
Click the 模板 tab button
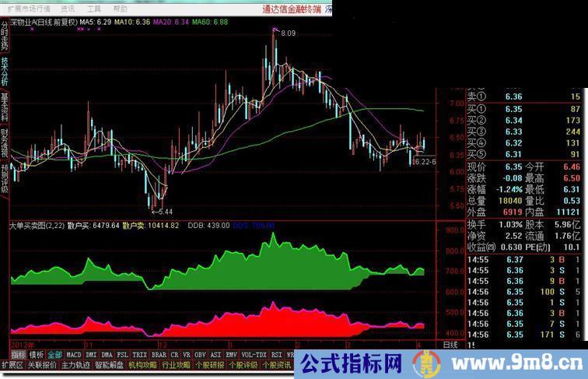pyautogui.click(x=37, y=353)
